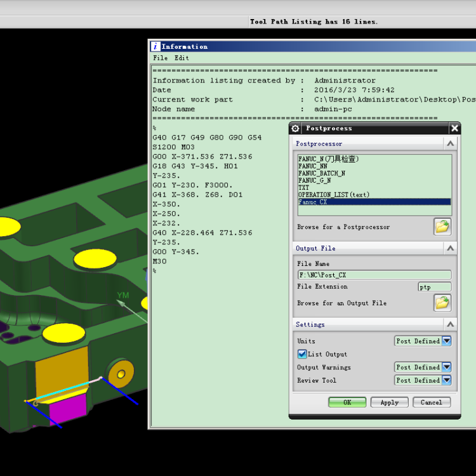Click the Information window info icon
Screen dimensions: 476x476
tap(155, 46)
